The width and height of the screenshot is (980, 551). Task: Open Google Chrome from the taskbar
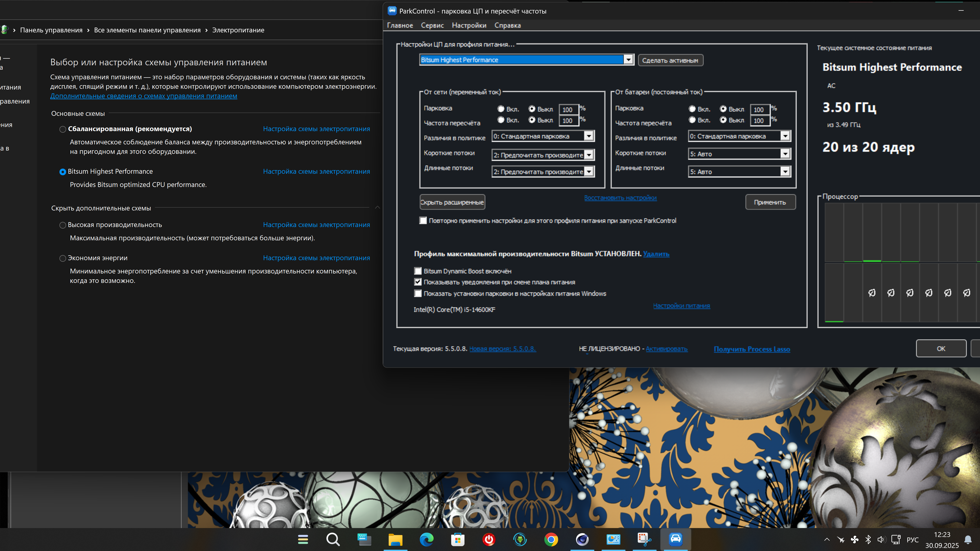(551, 539)
